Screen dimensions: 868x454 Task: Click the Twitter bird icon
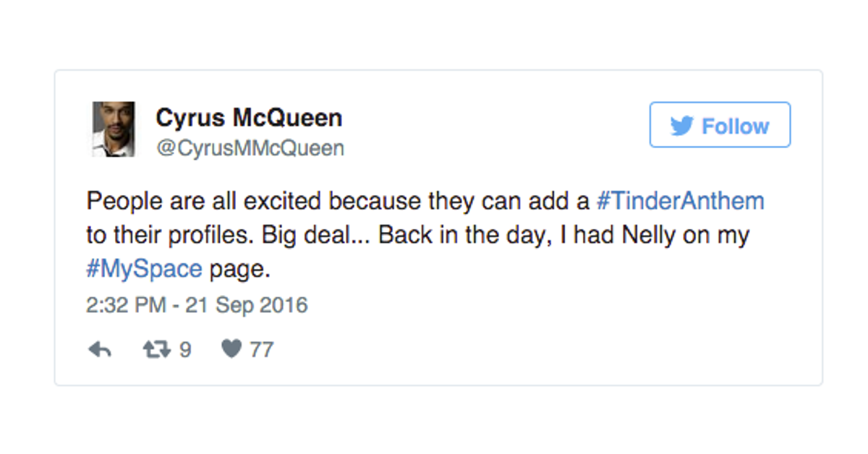click(x=681, y=125)
